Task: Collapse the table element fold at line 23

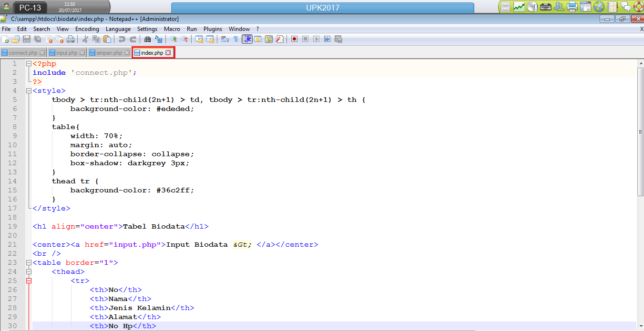Action: pyautogui.click(x=29, y=262)
